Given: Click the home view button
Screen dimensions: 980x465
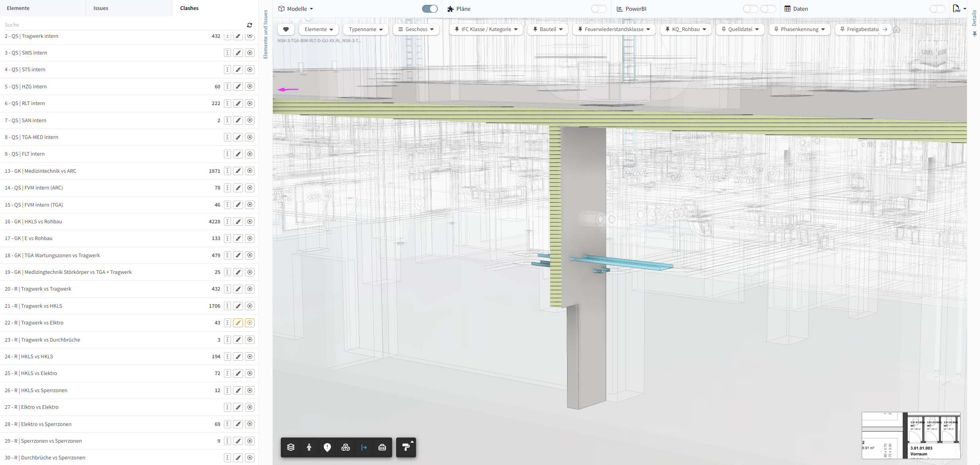Looking at the screenshot, I should (896, 29).
